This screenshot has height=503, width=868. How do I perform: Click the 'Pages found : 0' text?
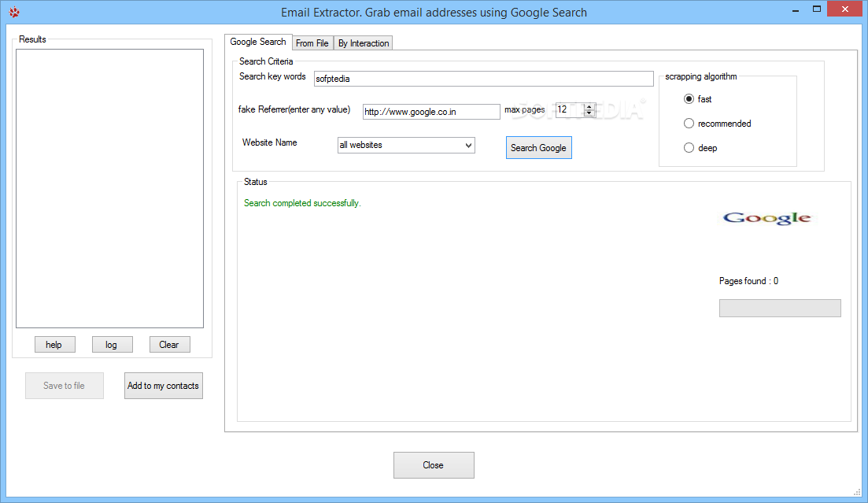(748, 281)
